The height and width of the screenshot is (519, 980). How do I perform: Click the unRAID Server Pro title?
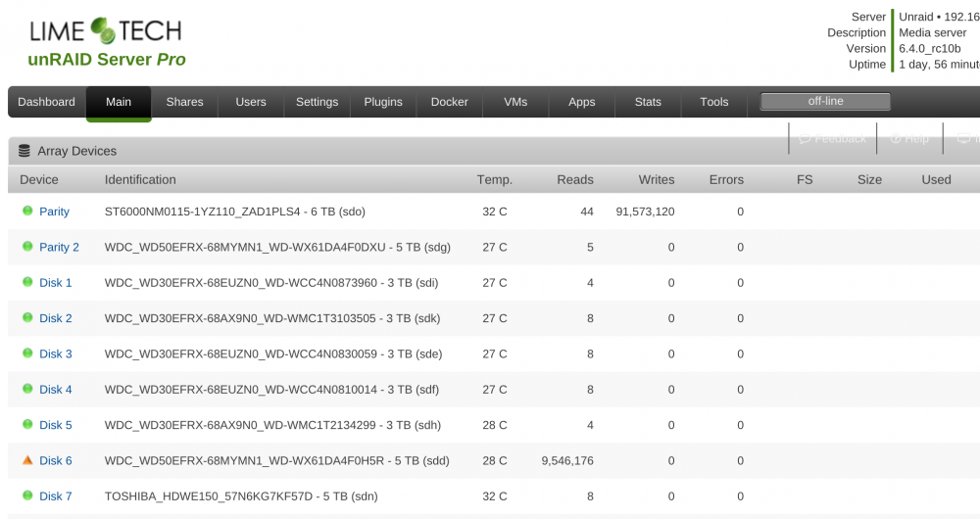tap(107, 60)
